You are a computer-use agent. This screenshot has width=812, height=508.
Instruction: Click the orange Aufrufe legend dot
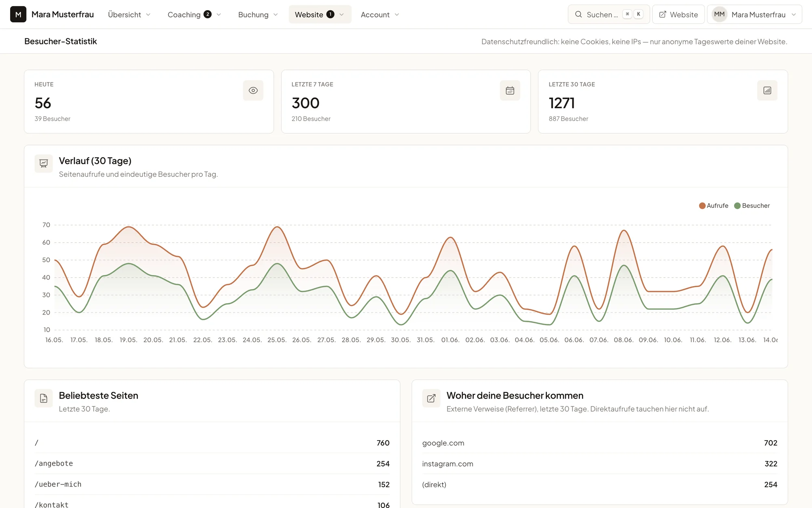pos(702,206)
